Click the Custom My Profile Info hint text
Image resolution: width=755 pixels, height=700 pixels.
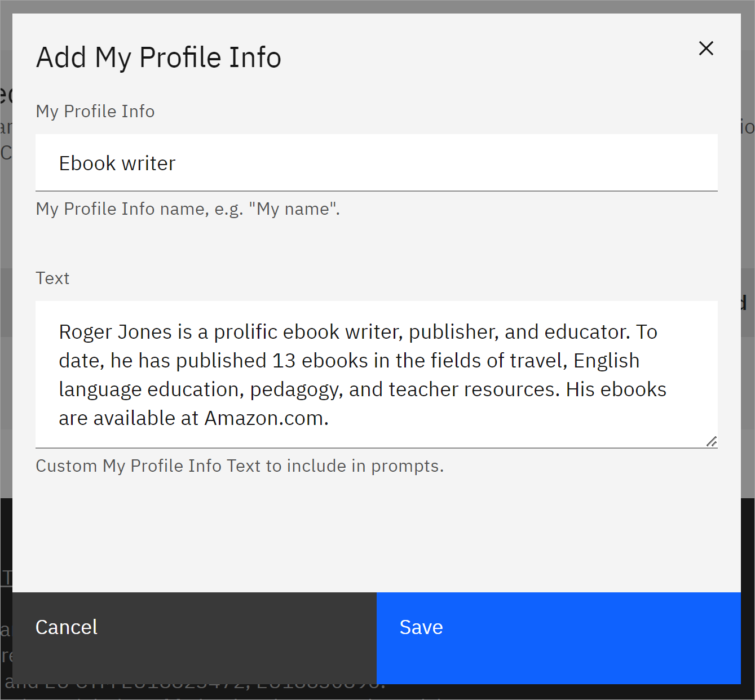pos(239,466)
